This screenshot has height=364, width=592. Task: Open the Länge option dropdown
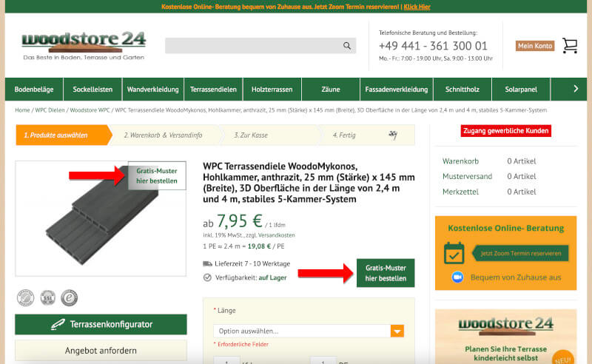click(309, 331)
